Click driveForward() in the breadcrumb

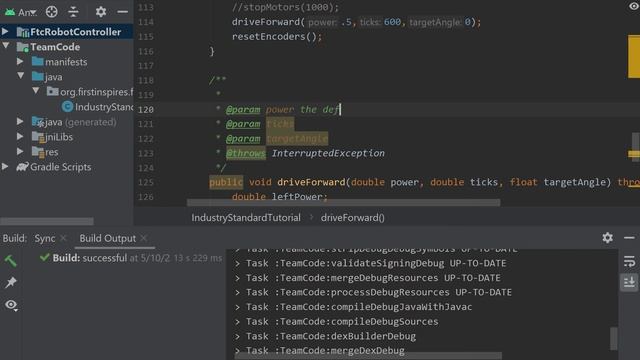pos(353,218)
